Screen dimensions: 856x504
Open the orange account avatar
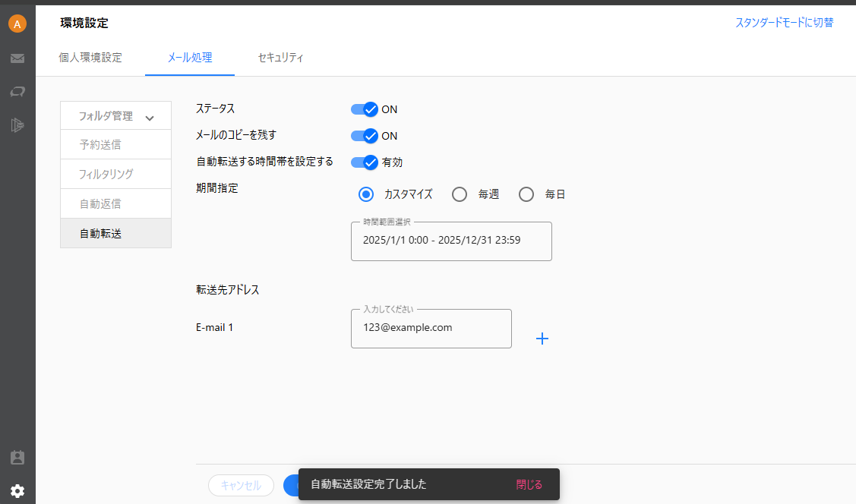[17, 24]
